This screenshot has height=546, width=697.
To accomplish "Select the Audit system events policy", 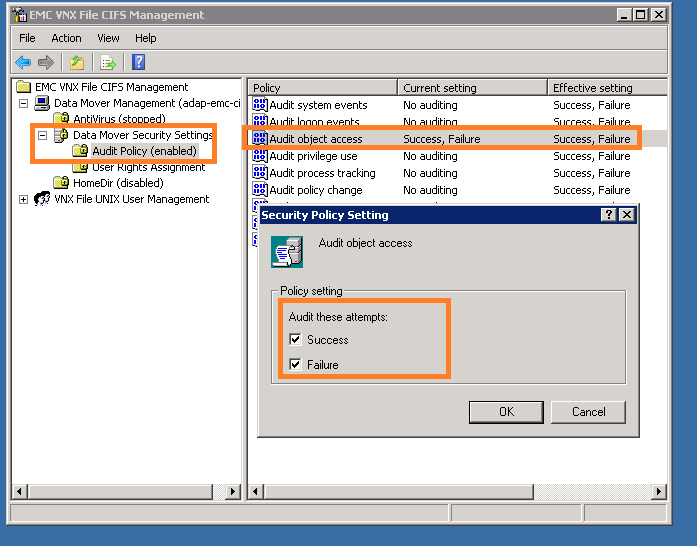I will click(x=317, y=105).
